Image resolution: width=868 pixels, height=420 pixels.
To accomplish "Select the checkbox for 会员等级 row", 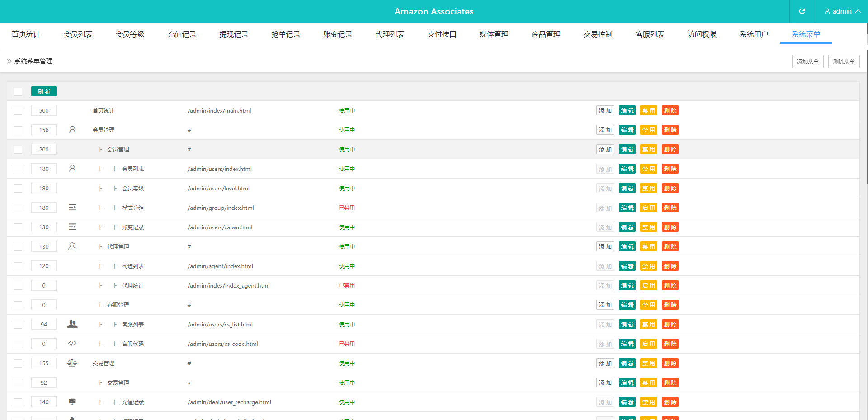I will (x=18, y=189).
